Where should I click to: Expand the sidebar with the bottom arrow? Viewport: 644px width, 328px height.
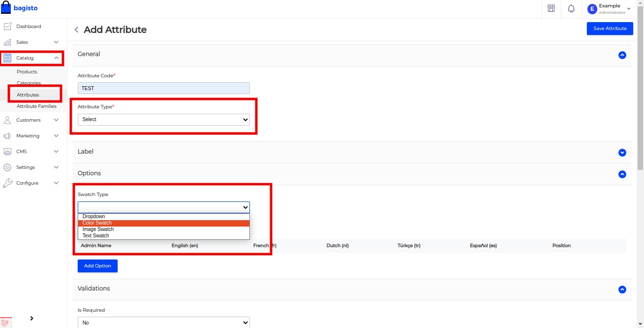32,318
